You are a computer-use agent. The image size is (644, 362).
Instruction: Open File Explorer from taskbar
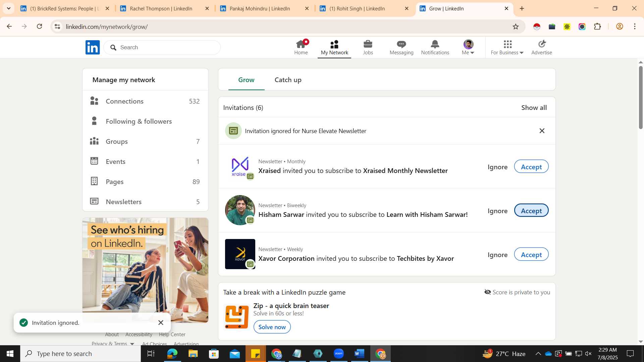(193, 354)
